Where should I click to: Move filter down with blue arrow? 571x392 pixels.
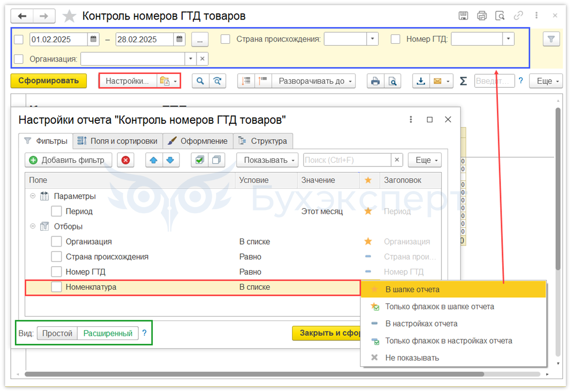click(170, 160)
